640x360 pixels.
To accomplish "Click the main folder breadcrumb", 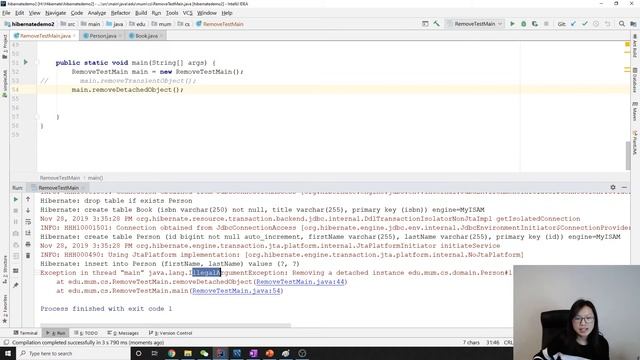I will [91, 24].
